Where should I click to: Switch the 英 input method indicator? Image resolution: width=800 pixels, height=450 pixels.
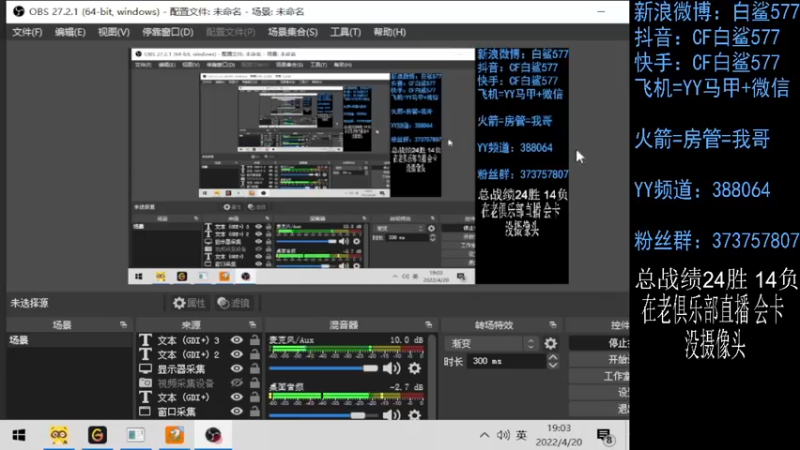521,435
